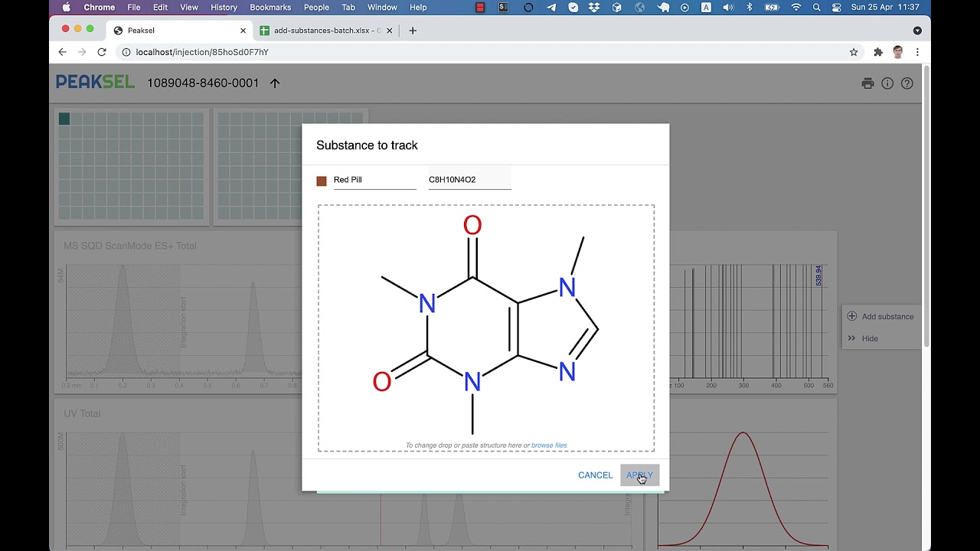Viewport: 980px width, 551px height.
Task: Select the highlighted first well in the plate
Action: [x=64, y=119]
